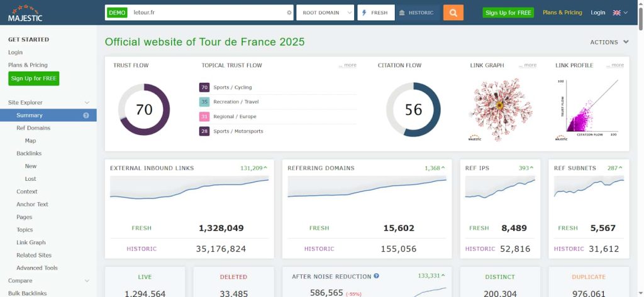The height and width of the screenshot is (297, 644).
Task: Click Login in the sidebar
Action: [15, 53]
